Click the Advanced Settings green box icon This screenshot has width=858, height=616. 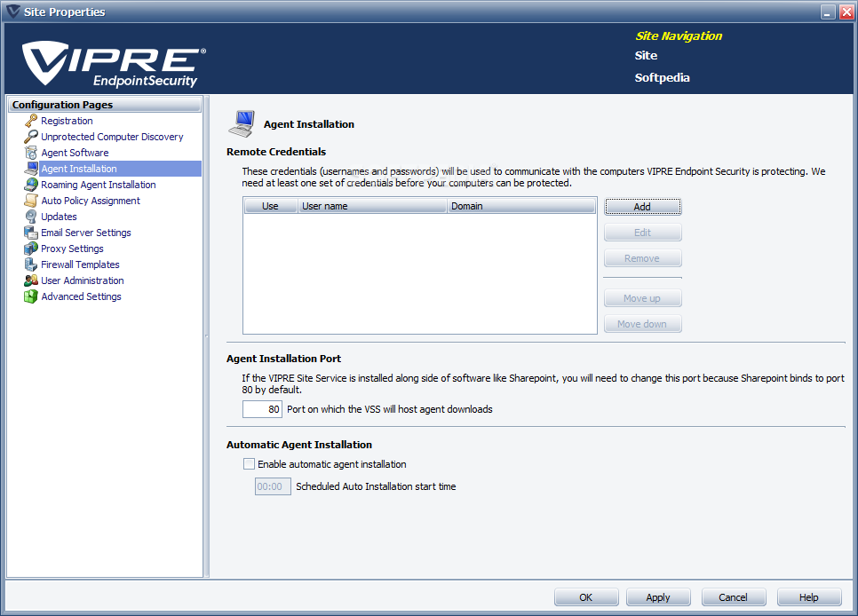[x=31, y=296]
